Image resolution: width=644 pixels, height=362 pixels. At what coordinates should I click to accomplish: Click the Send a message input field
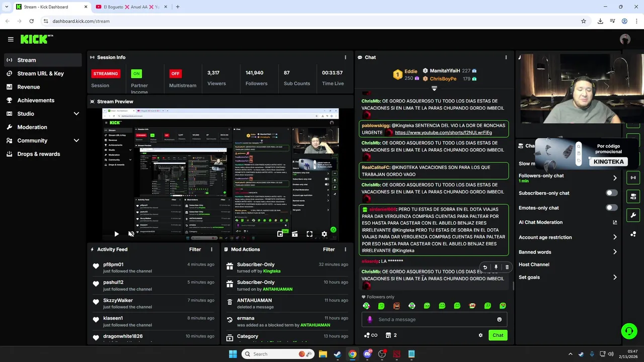[434, 319]
